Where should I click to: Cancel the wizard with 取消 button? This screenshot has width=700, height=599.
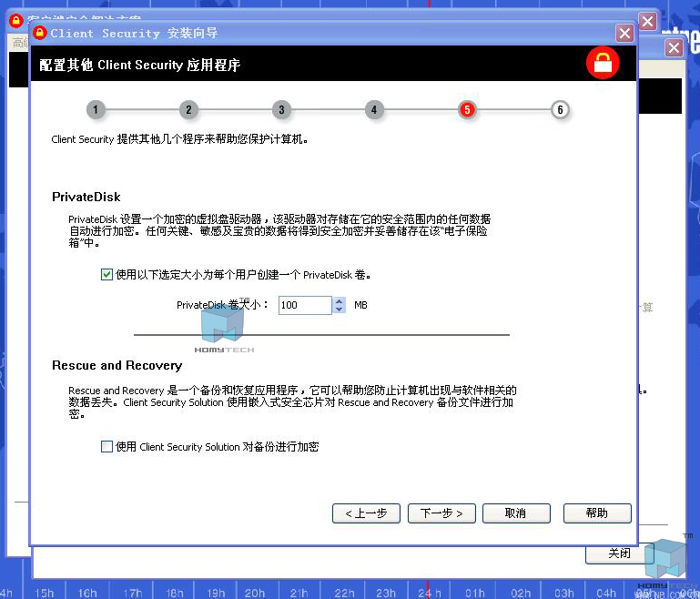[516, 513]
